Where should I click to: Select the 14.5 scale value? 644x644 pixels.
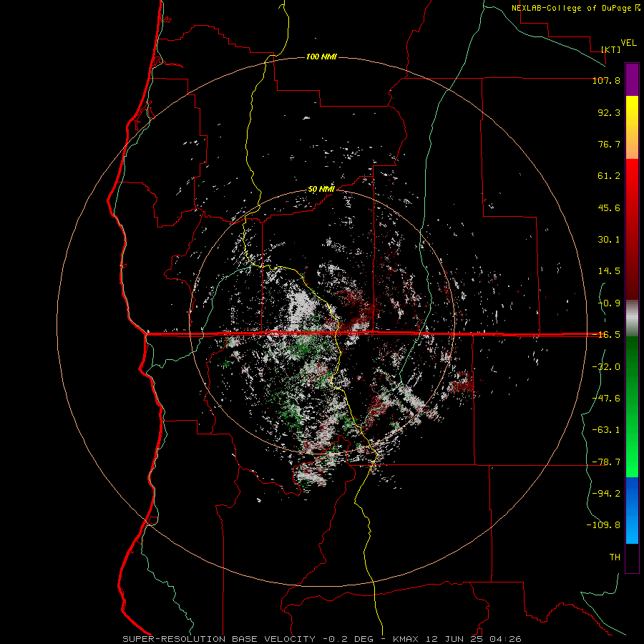(x=609, y=271)
